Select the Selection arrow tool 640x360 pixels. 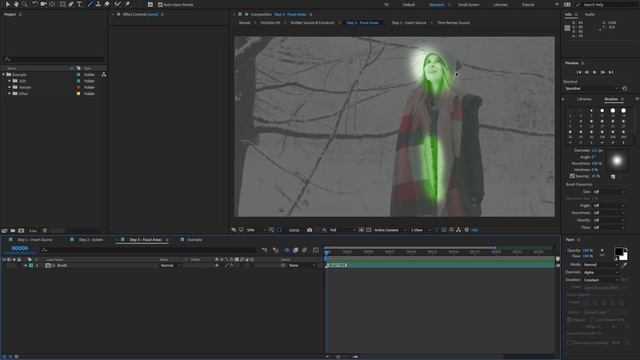[7, 4]
